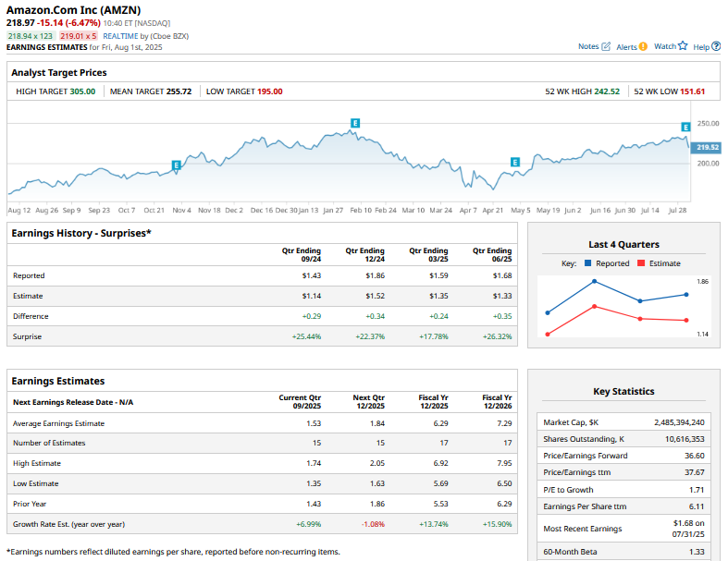The height and width of the screenshot is (561, 728).
Task: Click the bid quote 218.94 x 123
Action: pos(31,36)
